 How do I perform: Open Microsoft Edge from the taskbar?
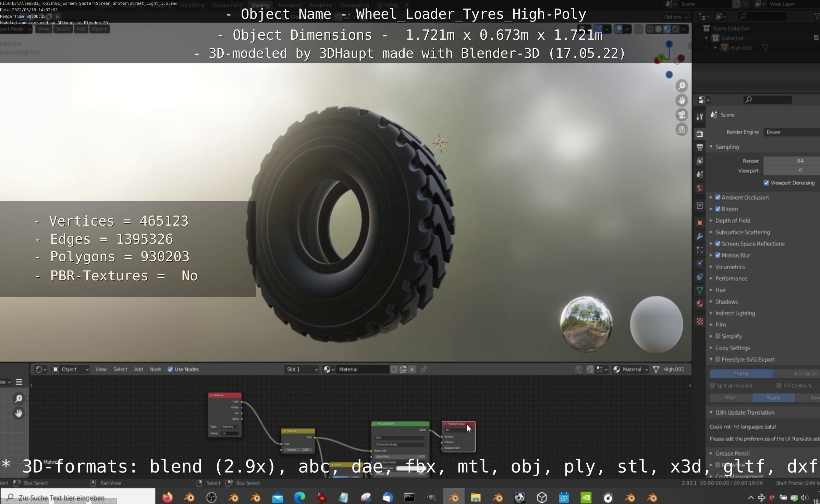[x=299, y=497]
